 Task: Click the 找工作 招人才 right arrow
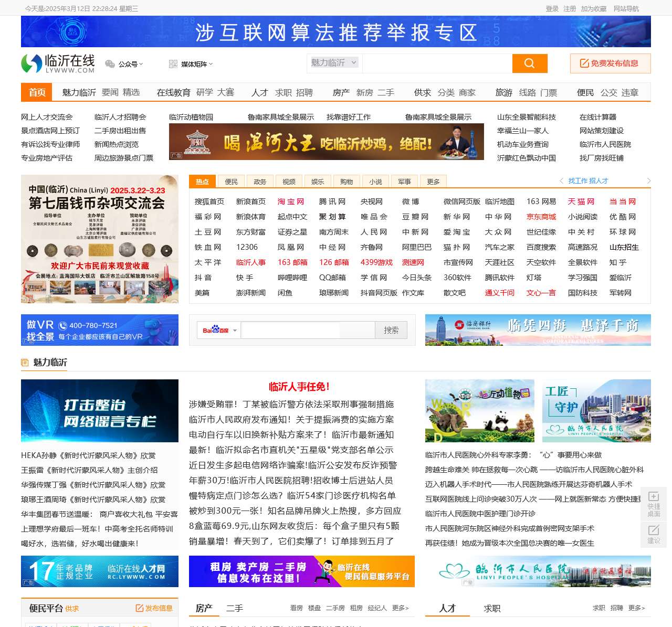[x=649, y=181]
